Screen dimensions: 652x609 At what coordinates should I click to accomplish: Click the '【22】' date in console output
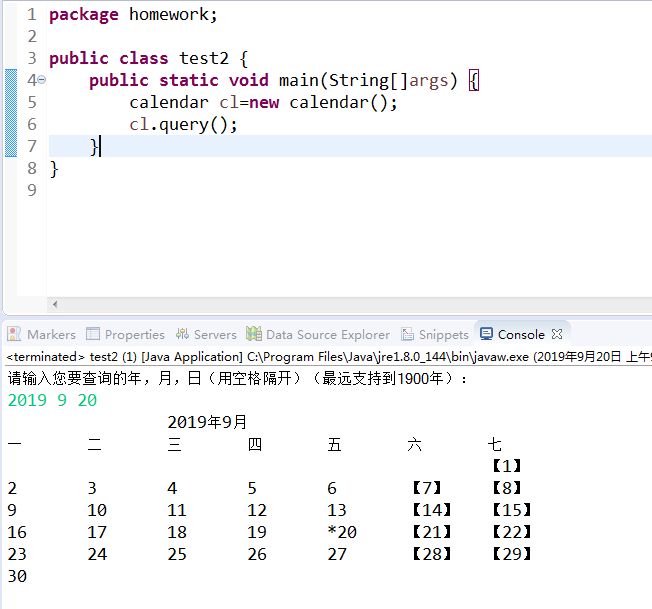511,532
